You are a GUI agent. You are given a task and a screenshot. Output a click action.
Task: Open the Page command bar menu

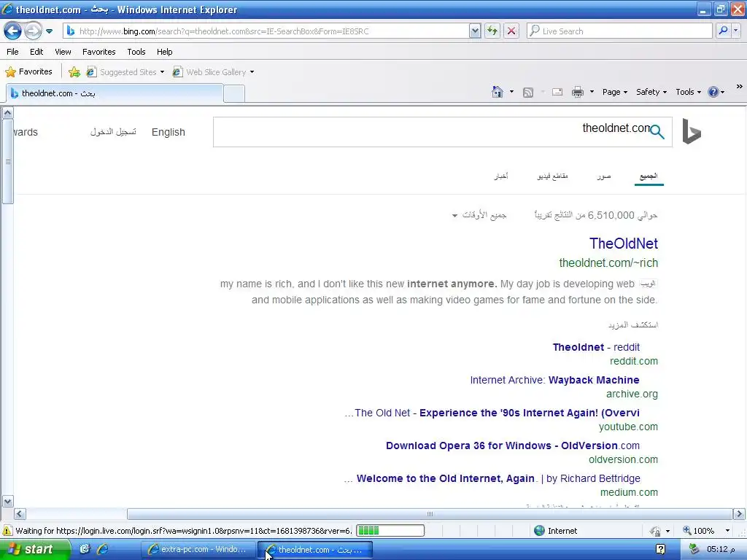614,92
